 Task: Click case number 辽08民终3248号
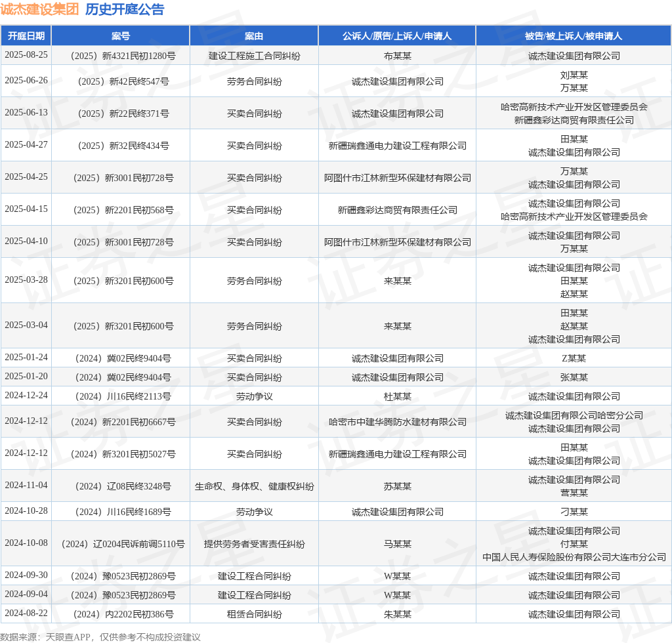pyautogui.click(x=123, y=486)
